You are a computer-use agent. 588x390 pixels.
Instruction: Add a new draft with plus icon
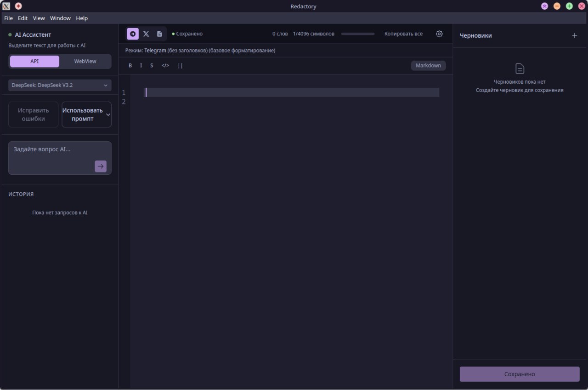[x=574, y=35]
